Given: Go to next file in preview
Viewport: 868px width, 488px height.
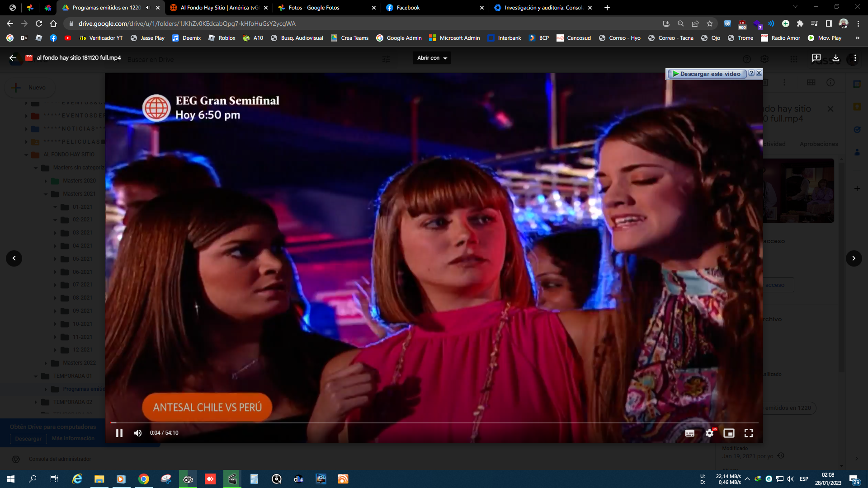Looking at the screenshot, I should click(854, 258).
